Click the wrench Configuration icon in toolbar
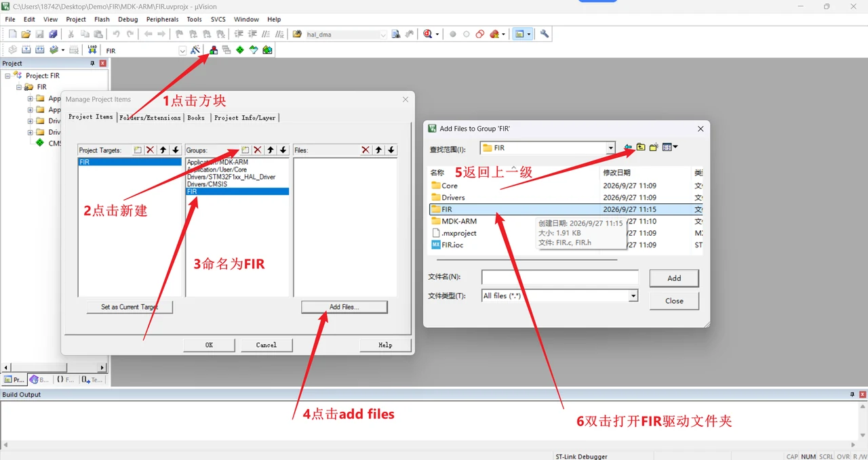868x460 pixels. pos(544,34)
